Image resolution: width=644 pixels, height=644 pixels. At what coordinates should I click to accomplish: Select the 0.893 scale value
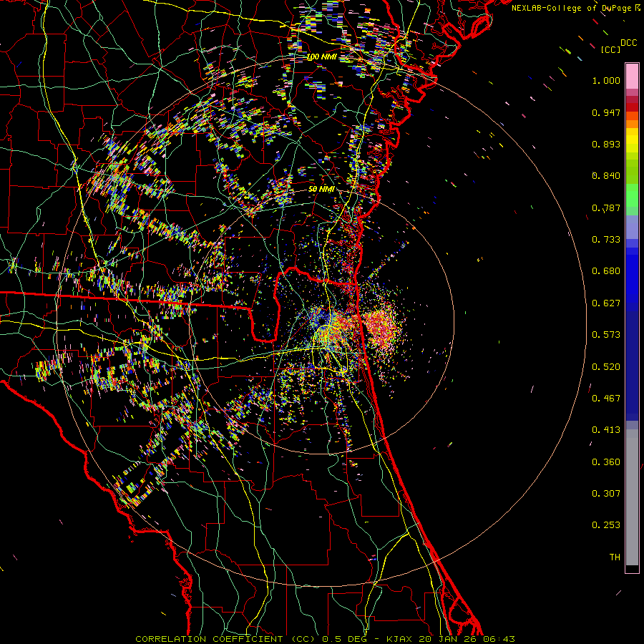(606, 144)
